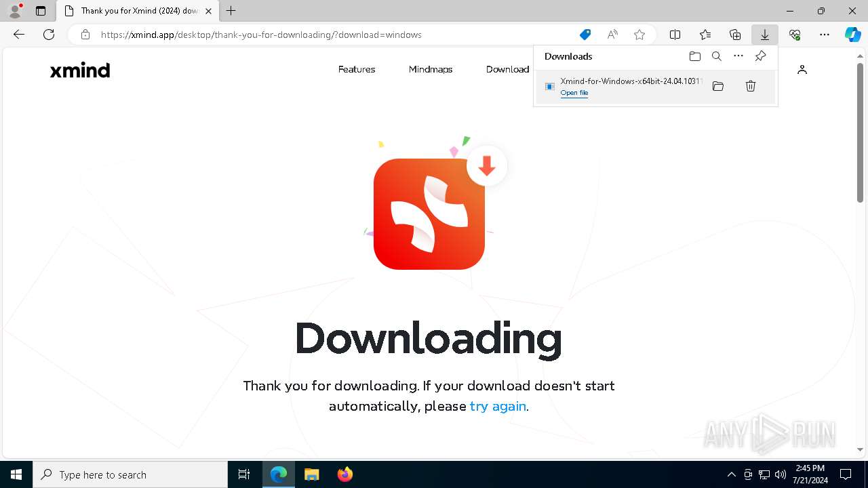Delete the Xmind installer download
This screenshot has width=868, height=488.
(x=751, y=86)
